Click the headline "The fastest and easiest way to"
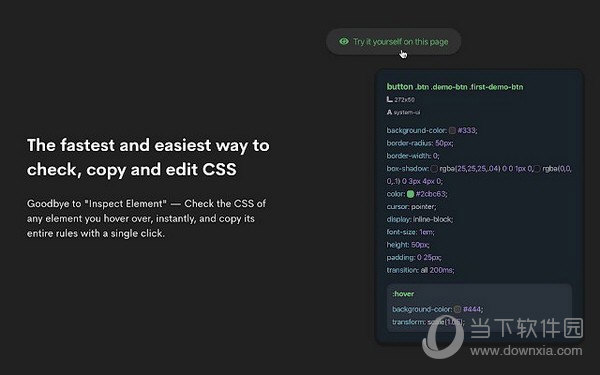The width and height of the screenshot is (600, 375). [148, 145]
